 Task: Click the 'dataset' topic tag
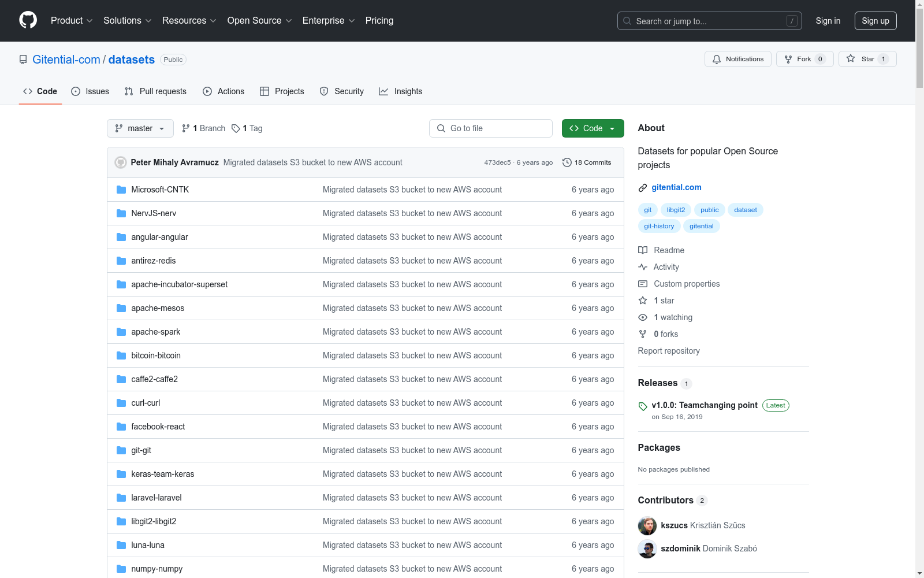(x=746, y=210)
